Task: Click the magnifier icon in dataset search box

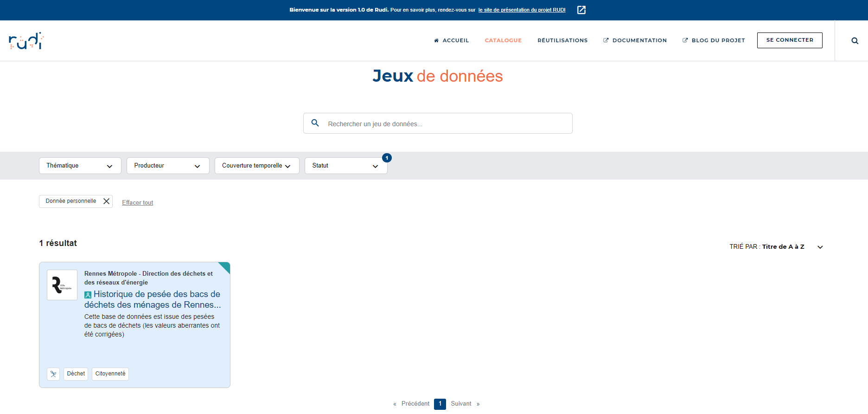Action: point(315,123)
